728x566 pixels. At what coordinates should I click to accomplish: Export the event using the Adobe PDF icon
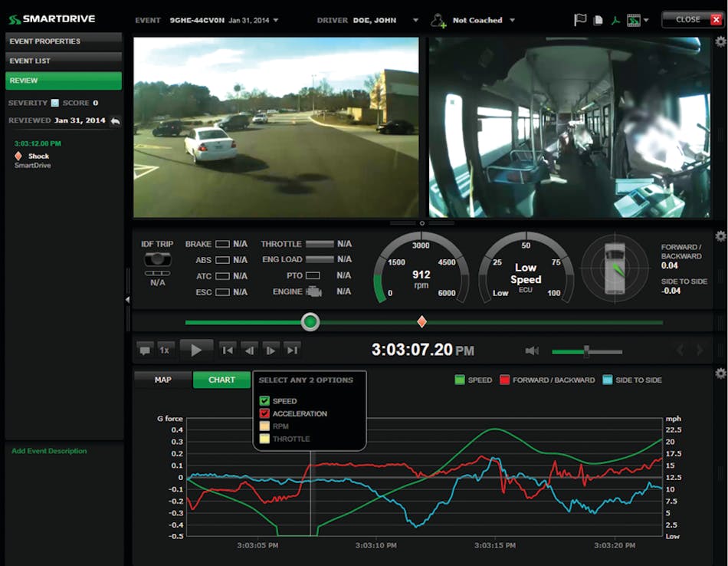pos(615,19)
